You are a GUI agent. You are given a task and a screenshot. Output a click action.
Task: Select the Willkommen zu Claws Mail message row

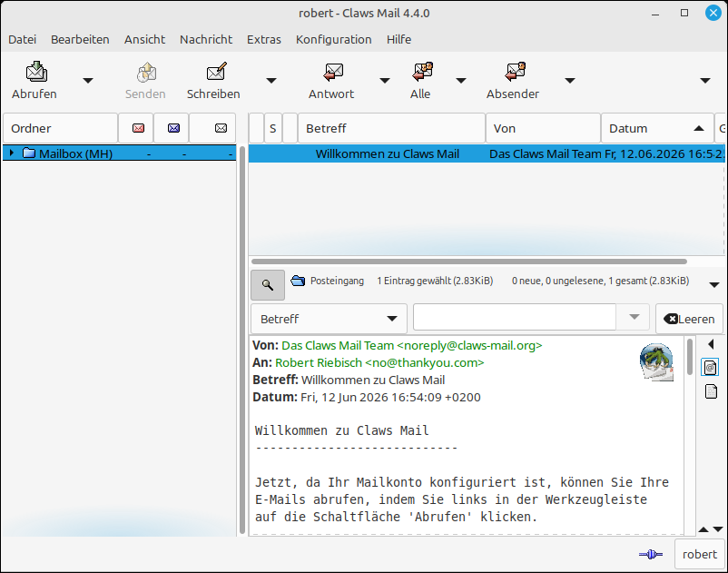tap(486, 153)
